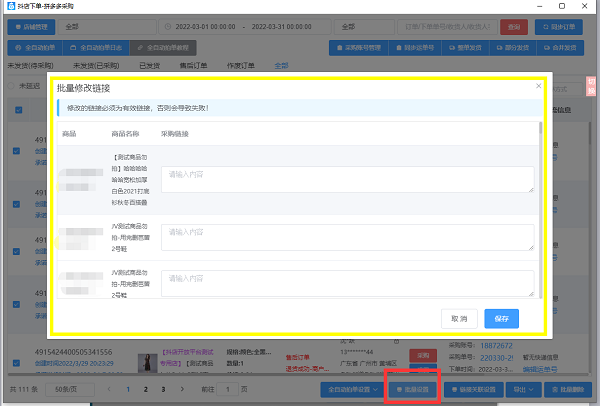
Task: Go to page 1 in the pagination
Action: pos(128,390)
